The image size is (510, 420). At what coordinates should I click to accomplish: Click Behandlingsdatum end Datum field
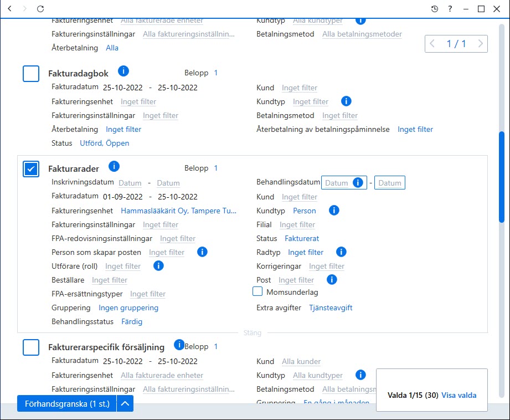(390, 183)
